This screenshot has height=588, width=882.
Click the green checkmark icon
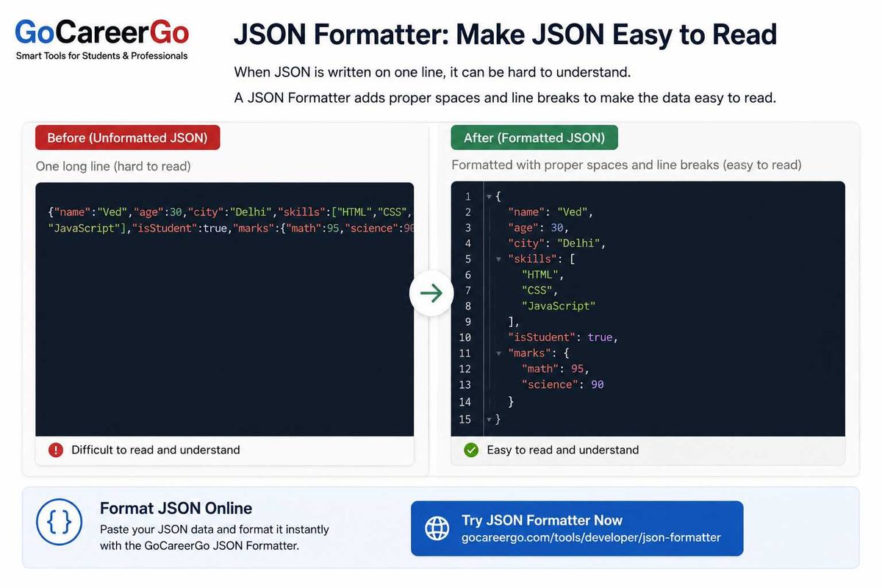pos(471,450)
